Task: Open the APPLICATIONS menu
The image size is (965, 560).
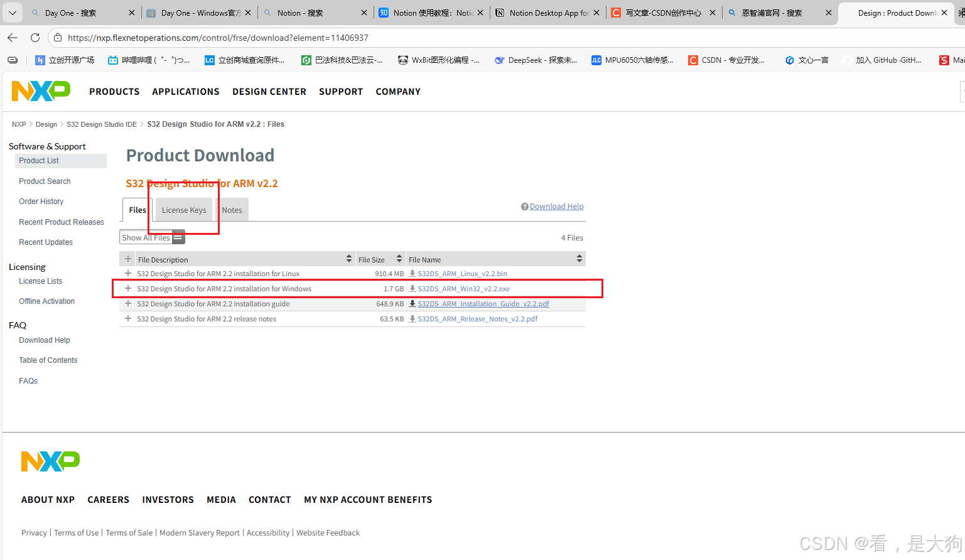Action: (x=186, y=92)
